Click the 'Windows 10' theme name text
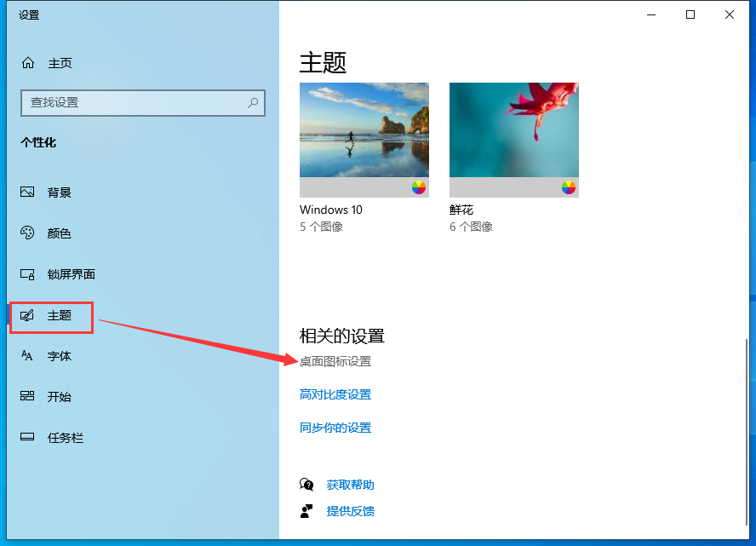756x546 pixels. pos(330,210)
